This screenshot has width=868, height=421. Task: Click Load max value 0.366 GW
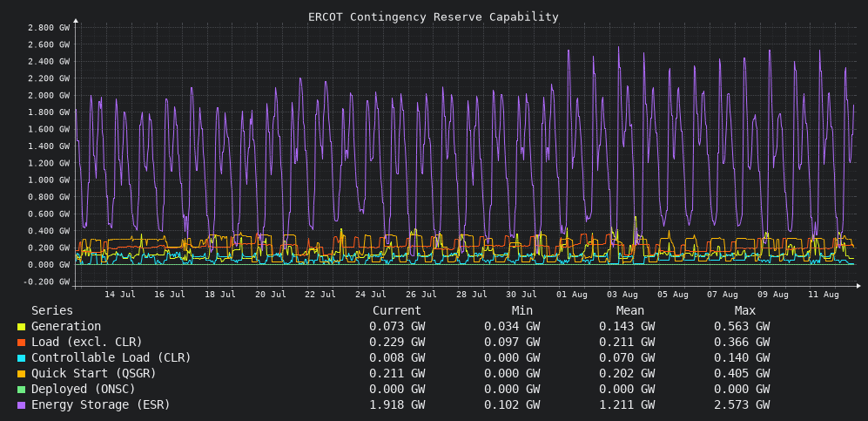point(742,343)
